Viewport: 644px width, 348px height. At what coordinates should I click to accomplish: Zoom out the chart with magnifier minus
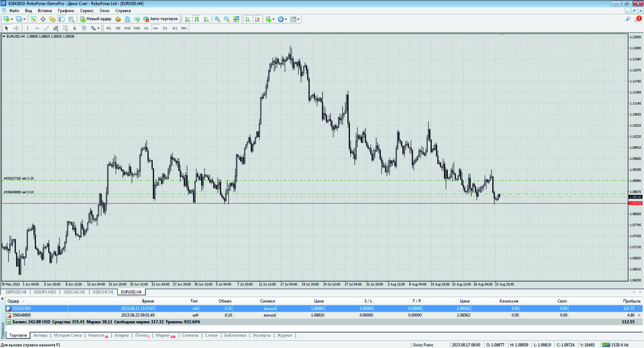[227, 19]
